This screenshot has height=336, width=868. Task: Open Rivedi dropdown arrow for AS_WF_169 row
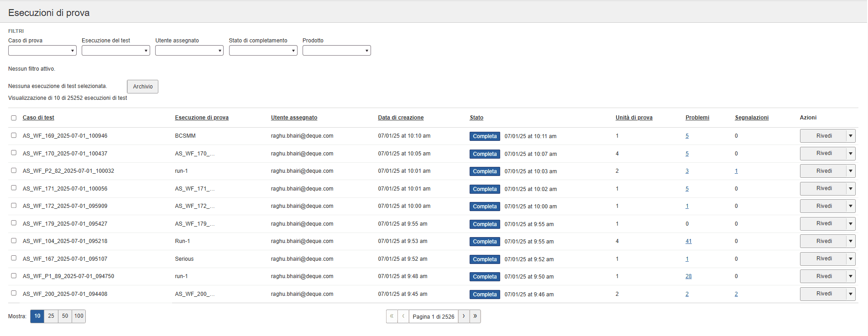click(850, 136)
